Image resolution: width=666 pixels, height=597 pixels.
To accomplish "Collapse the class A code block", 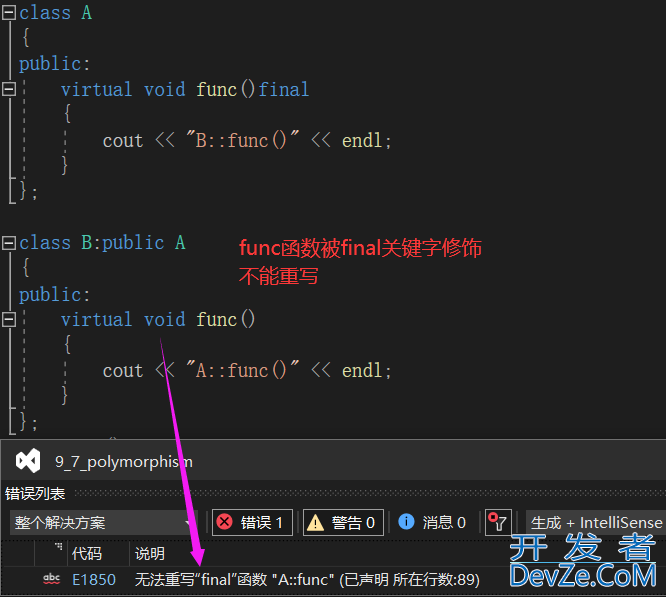I will tap(9, 13).
